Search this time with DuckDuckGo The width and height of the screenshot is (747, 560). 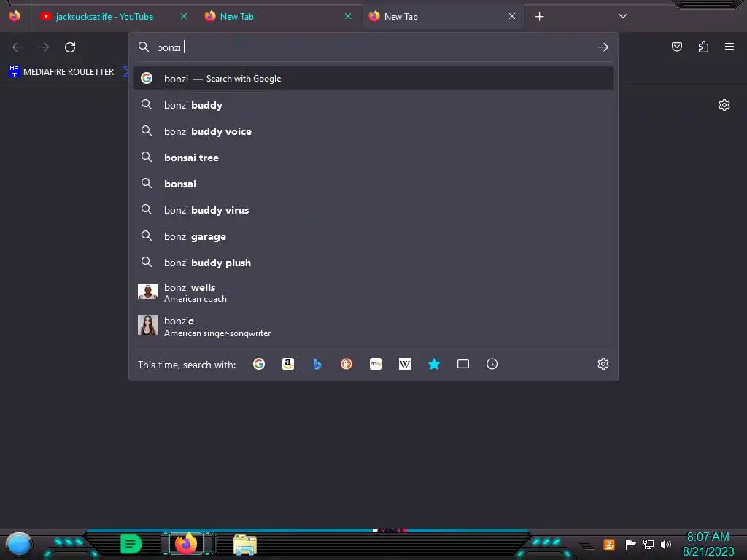click(x=347, y=364)
